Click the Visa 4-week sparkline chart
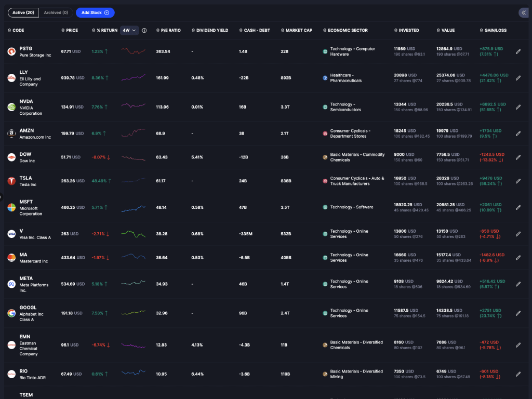Screen dimensions: 532x399 coord(134,234)
